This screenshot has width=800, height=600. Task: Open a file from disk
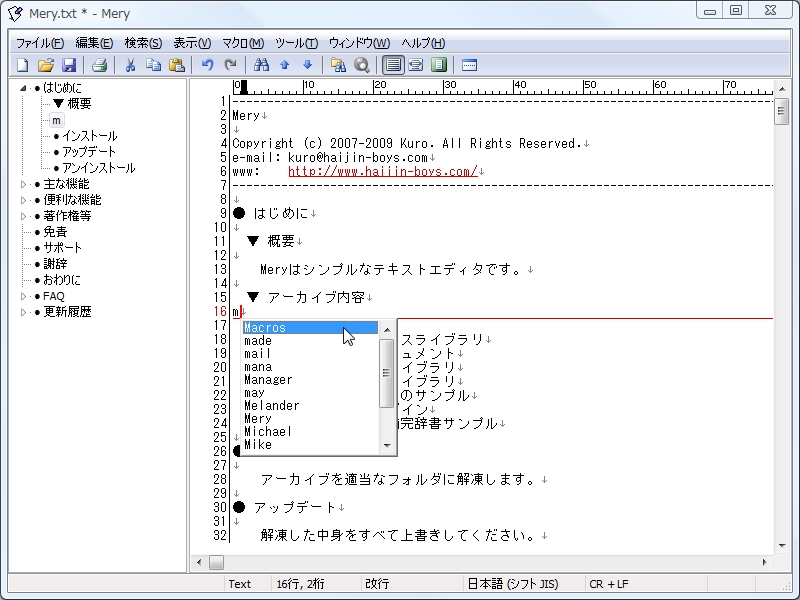[47, 64]
